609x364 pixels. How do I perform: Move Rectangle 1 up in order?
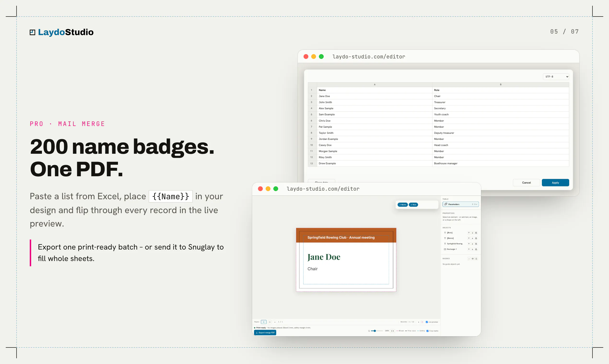pos(468,249)
